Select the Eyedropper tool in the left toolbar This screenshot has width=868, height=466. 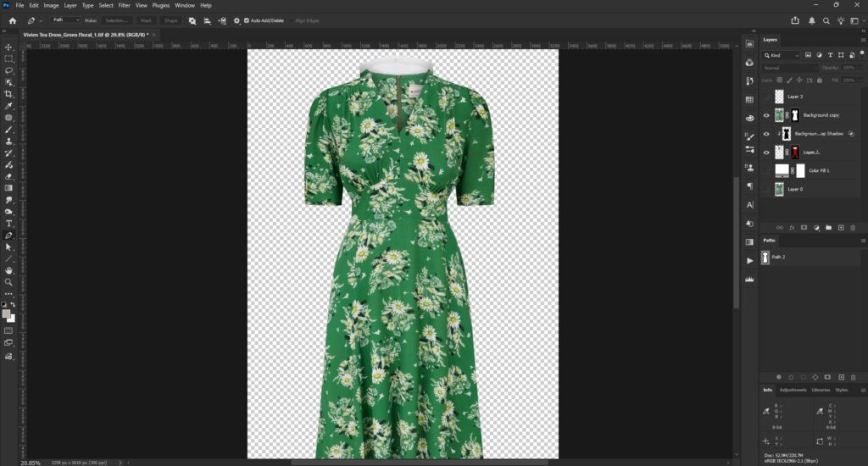(x=8, y=106)
